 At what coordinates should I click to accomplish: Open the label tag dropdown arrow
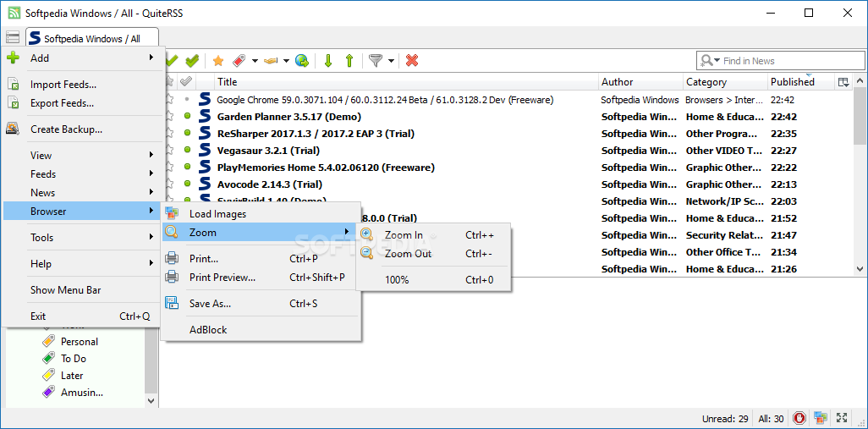255,61
